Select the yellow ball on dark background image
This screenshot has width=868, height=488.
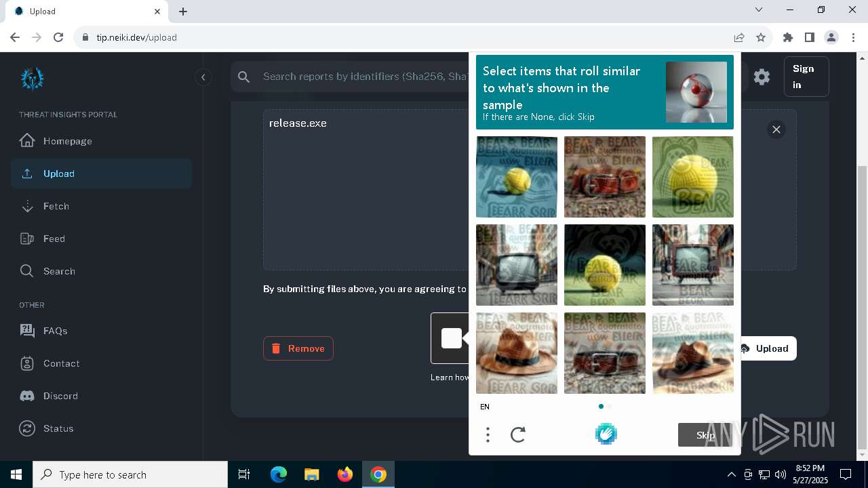click(x=605, y=265)
